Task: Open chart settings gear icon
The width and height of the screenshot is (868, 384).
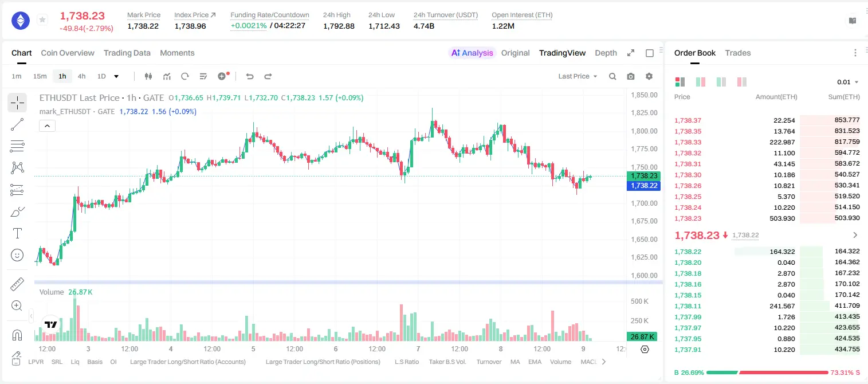Action: click(649, 76)
